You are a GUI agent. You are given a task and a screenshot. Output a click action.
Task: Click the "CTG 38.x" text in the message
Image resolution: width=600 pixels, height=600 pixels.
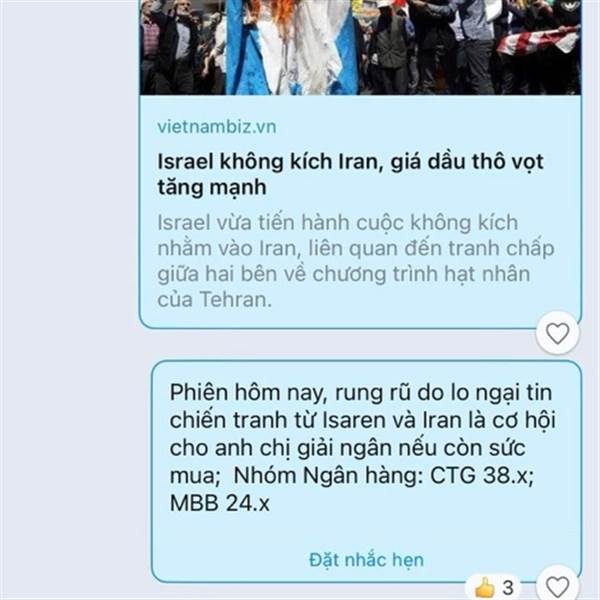[481, 476]
